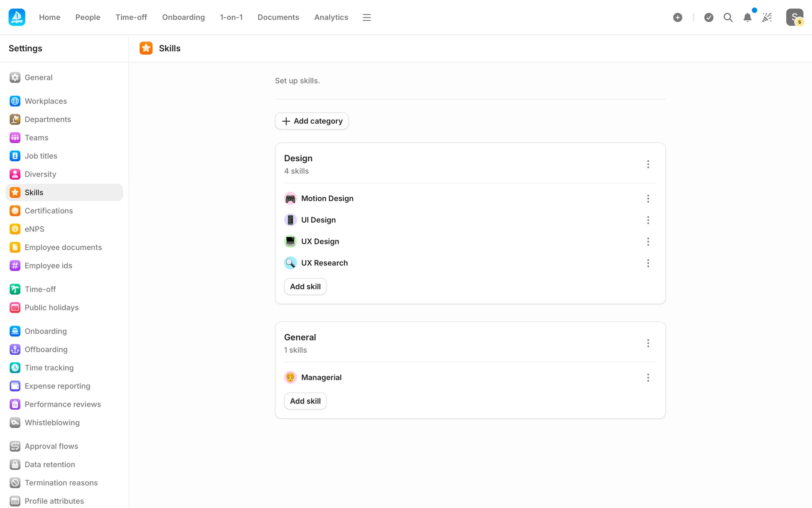This screenshot has width=812, height=508.
Task: Go to Analytics in top navigation
Action: pyautogui.click(x=331, y=17)
